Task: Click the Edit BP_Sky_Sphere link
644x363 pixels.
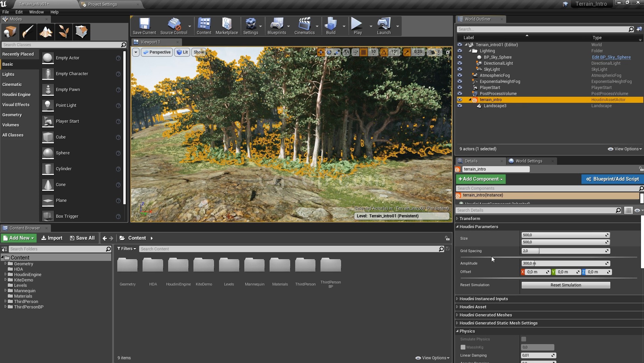Action: (611, 57)
